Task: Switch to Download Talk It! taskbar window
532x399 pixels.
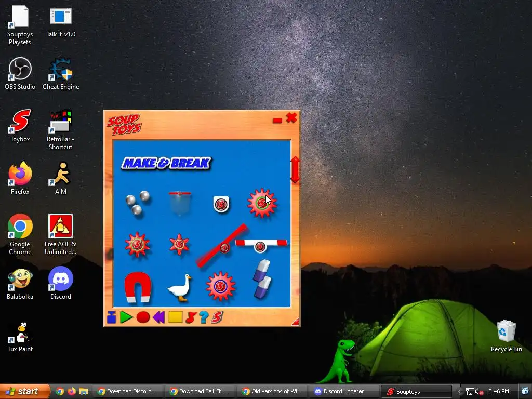Action: click(x=200, y=392)
